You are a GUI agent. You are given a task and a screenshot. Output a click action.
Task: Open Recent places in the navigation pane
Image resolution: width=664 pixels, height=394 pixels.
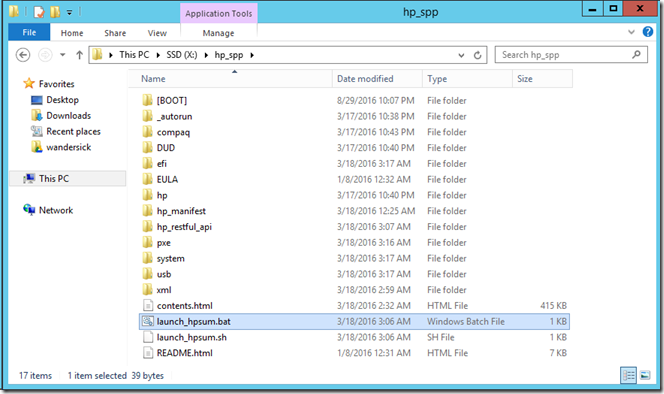(73, 131)
